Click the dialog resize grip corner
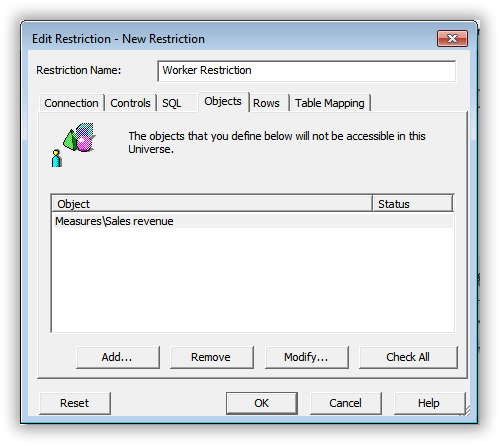Viewport: 500px width, 445px height. tap(467, 411)
